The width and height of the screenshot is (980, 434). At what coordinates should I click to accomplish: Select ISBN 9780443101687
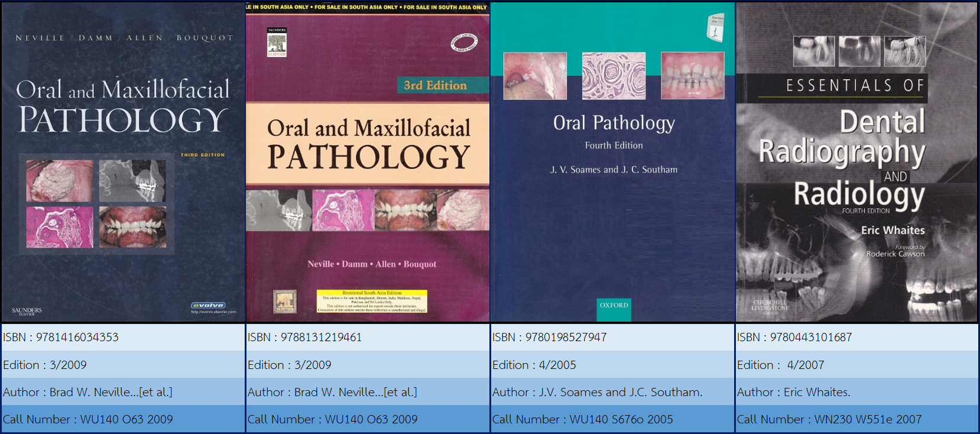click(x=857, y=337)
